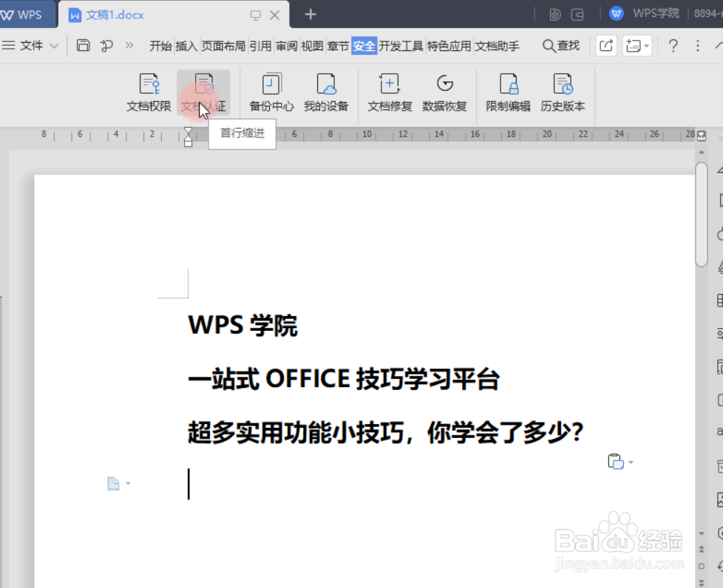Click the next page arrows button
Viewport: 723px width, 588px height.
(702, 583)
